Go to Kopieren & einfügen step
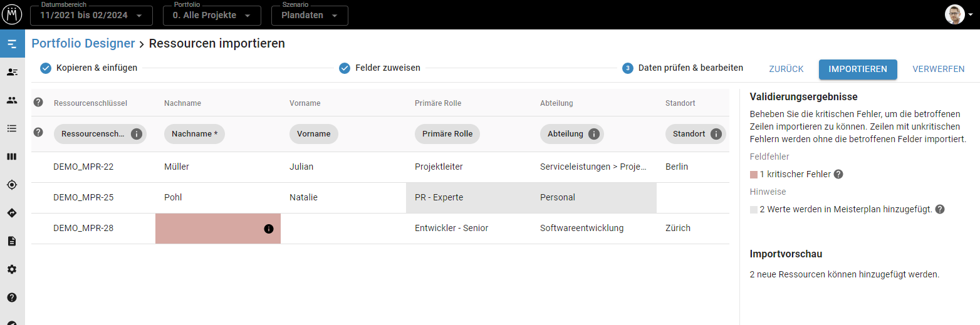This screenshot has height=325, width=980. point(89,68)
